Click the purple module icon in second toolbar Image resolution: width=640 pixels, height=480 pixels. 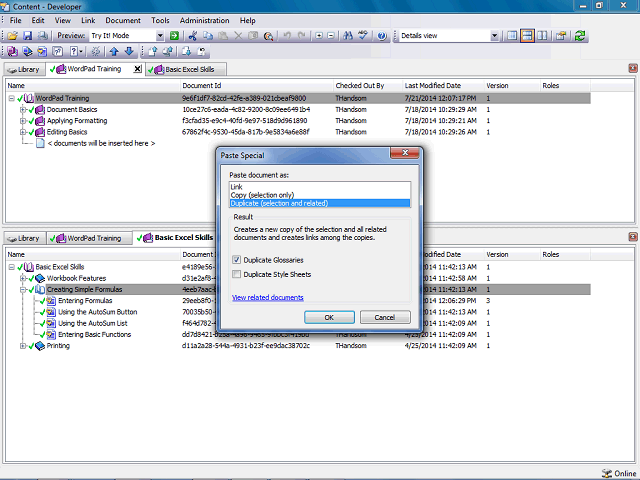[12, 51]
